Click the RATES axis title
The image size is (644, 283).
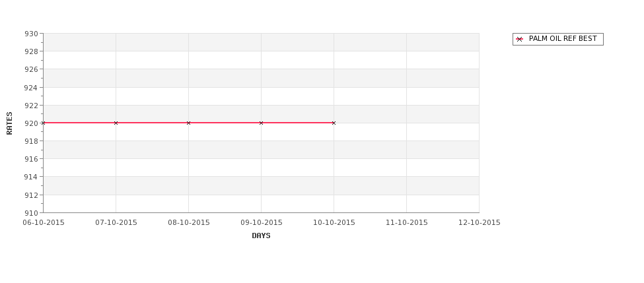[9, 123]
